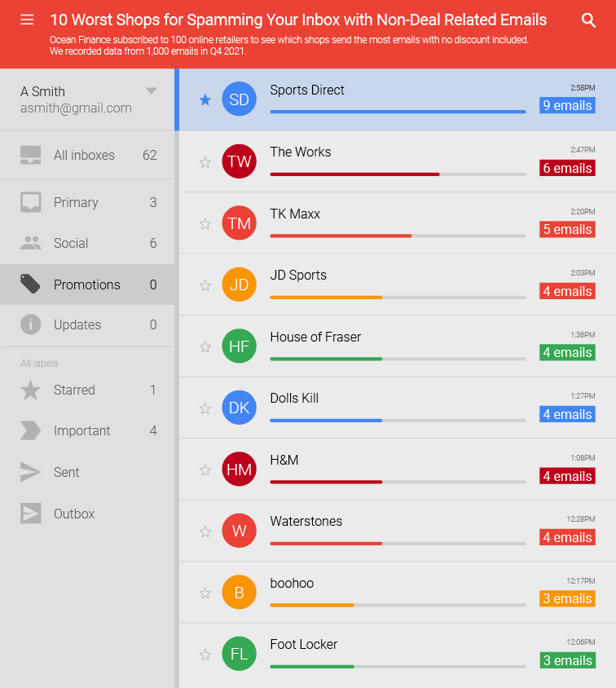Viewport: 616px width, 688px height.
Task: Star the Dolls Kill email
Action: tap(205, 408)
